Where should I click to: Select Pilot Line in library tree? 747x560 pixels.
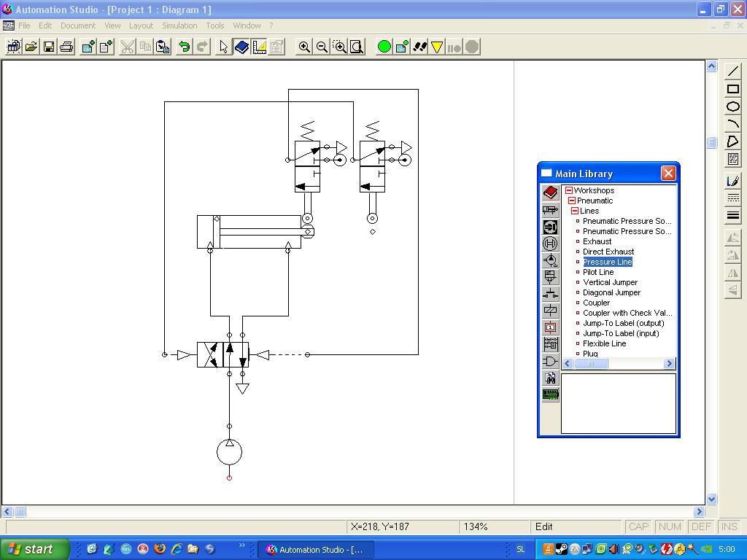pyautogui.click(x=598, y=272)
